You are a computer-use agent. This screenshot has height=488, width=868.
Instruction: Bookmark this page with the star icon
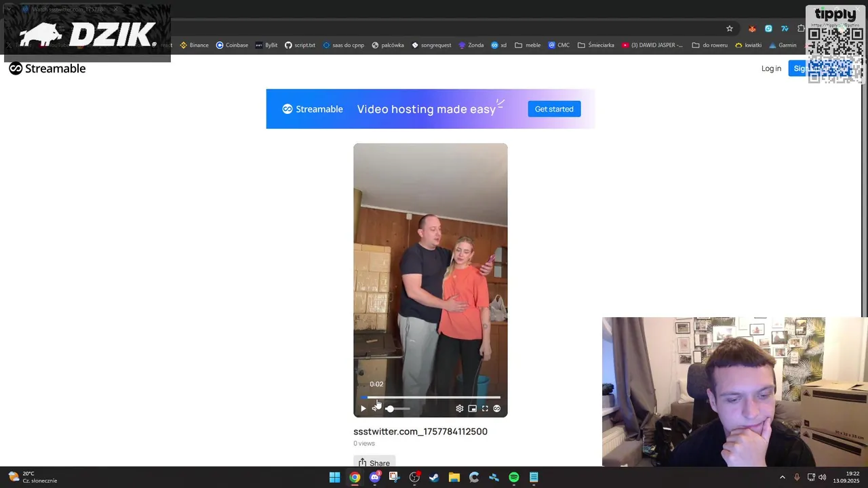730,28
